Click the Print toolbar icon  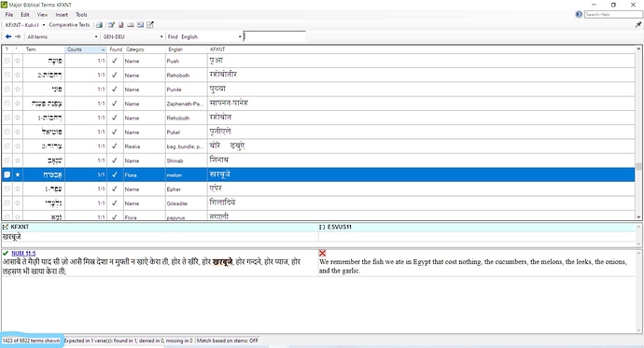[99, 25]
